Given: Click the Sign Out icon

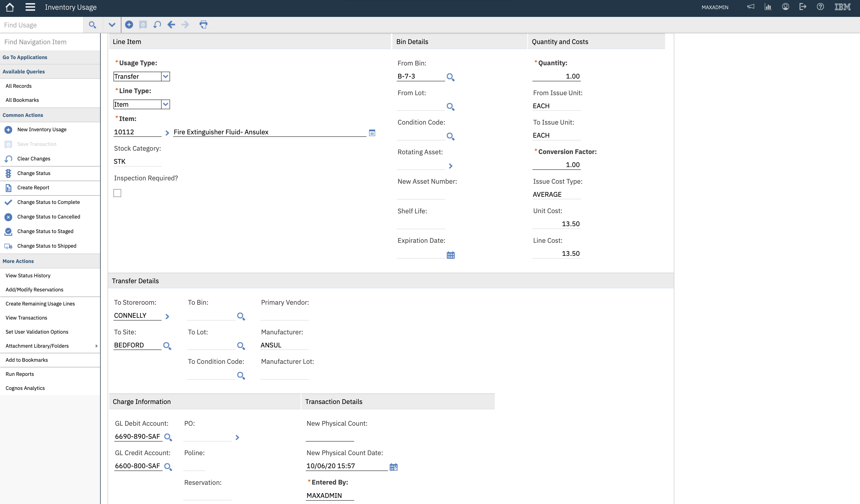Looking at the screenshot, I should [803, 7].
